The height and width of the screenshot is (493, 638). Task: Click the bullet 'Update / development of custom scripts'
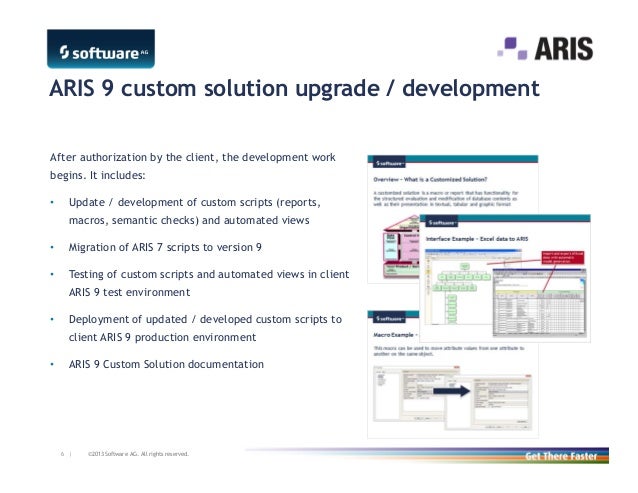194,211
